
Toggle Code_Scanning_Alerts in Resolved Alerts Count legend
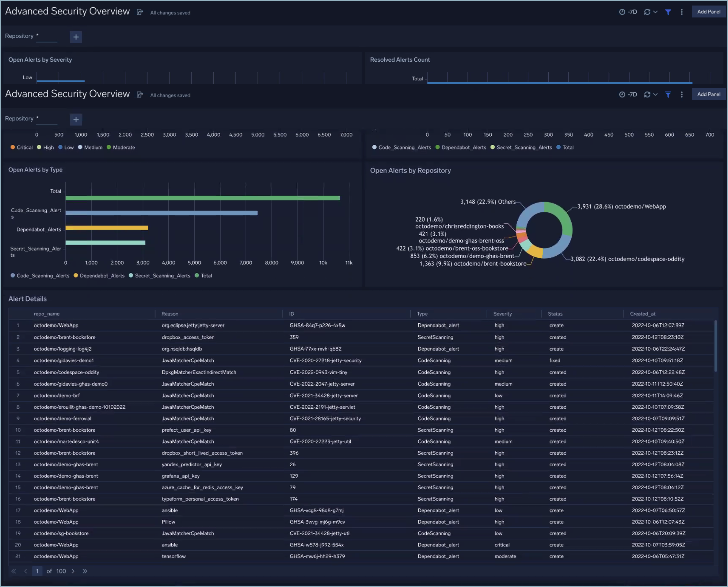(x=401, y=147)
